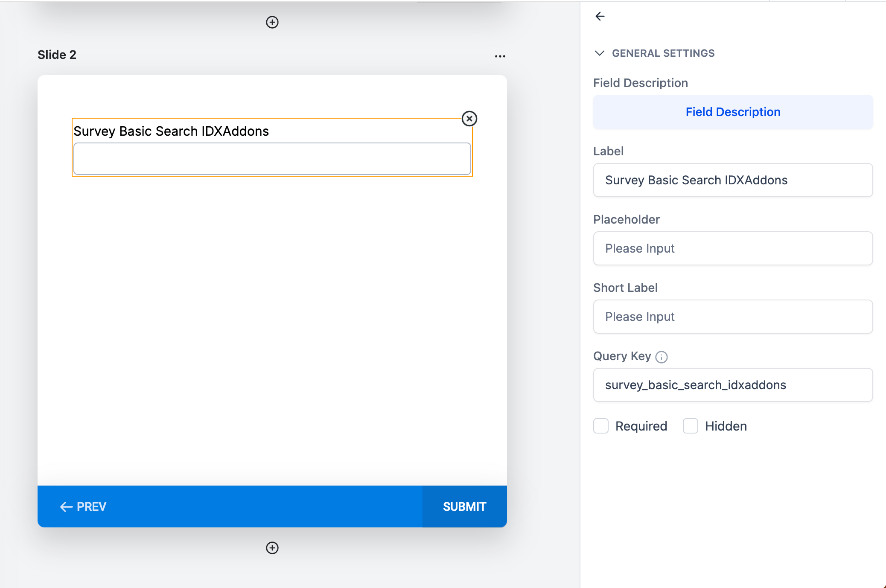Click into the Label input field
The image size is (886, 588).
tap(733, 180)
